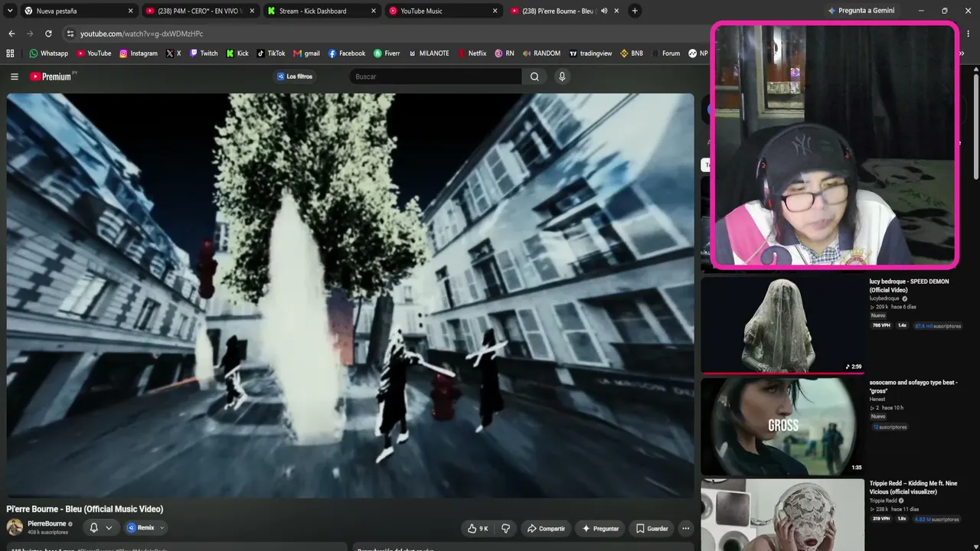Open the browser apps grid shortcut
The height and width of the screenshot is (551, 980).
(10, 54)
